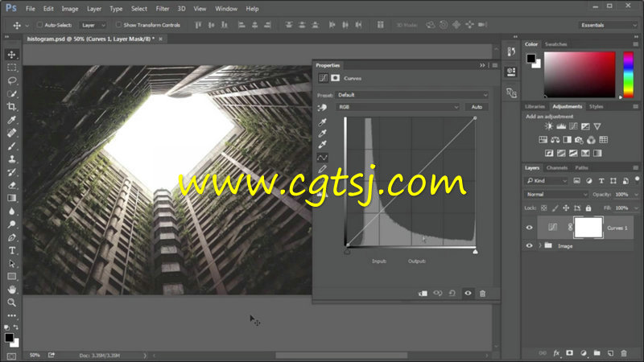Open the Preset Default dropdown
This screenshot has height=362, width=644.
(412, 95)
